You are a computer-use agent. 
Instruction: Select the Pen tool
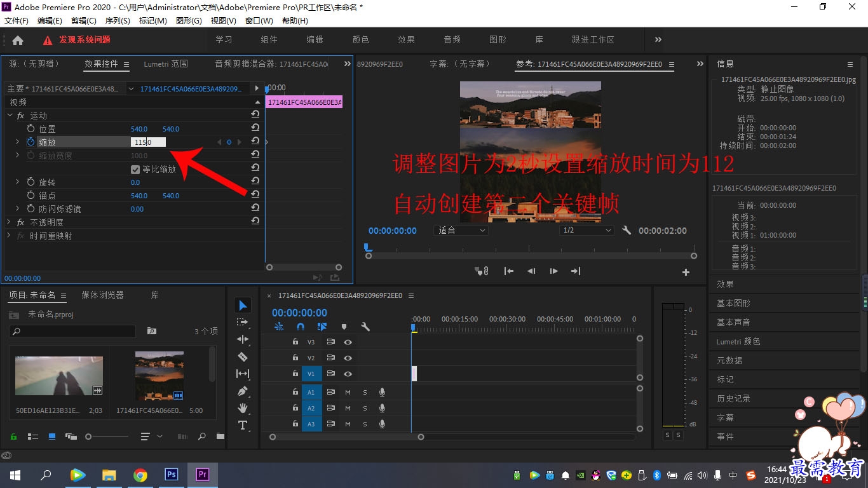tap(243, 391)
